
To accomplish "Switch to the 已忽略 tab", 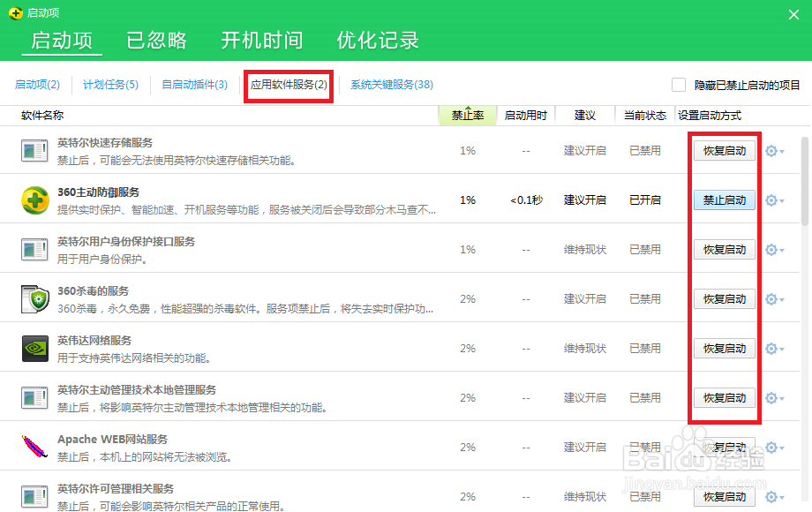I will [x=156, y=41].
